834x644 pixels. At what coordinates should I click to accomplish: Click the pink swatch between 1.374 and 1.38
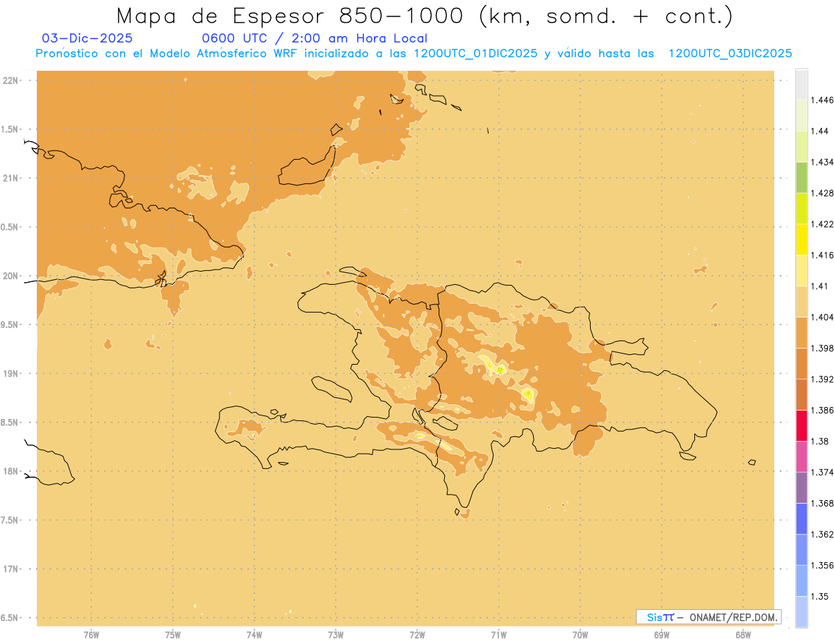point(801,456)
